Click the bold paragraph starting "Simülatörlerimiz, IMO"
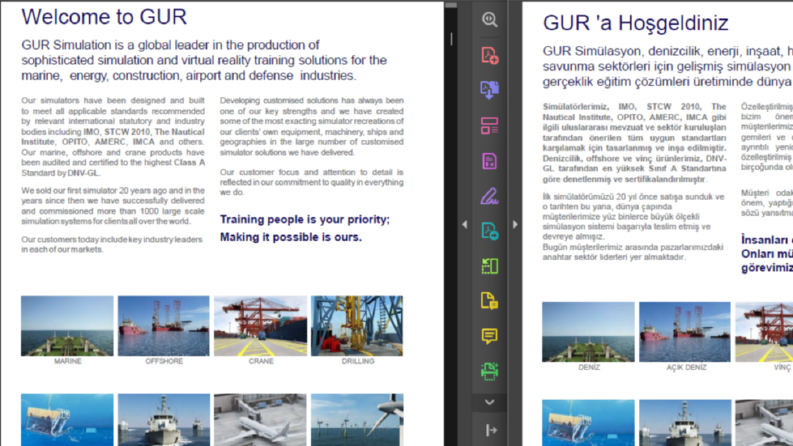The image size is (793, 446). click(634, 143)
